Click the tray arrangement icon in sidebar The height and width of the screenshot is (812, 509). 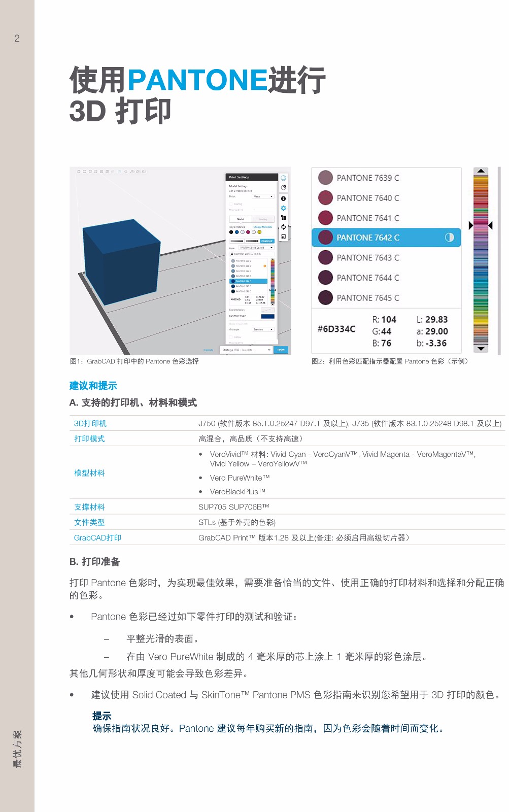[284, 218]
